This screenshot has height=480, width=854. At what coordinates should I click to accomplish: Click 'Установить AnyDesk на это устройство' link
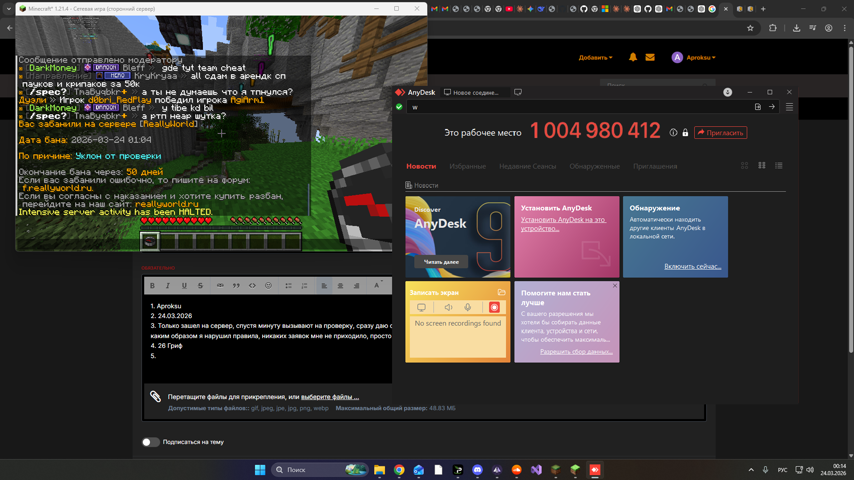(563, 224)
